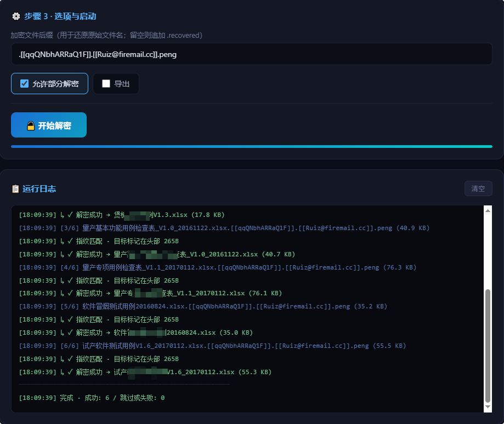
Task: Select the [3/6] 量产基本功能用例检查表 log entry
Action: pos(224,228)
